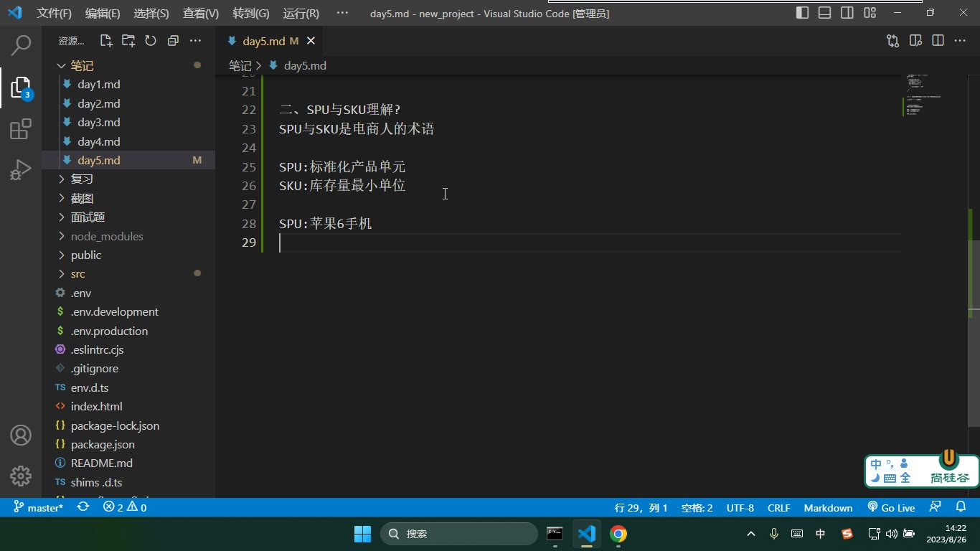Create a new file in explorer
Viewport: 980px width, 551px height.
106,41
